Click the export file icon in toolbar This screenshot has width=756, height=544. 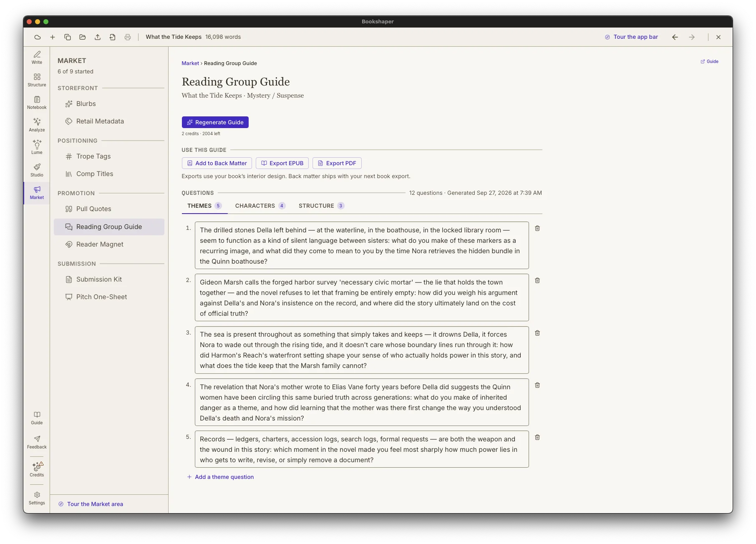point(113,37)
